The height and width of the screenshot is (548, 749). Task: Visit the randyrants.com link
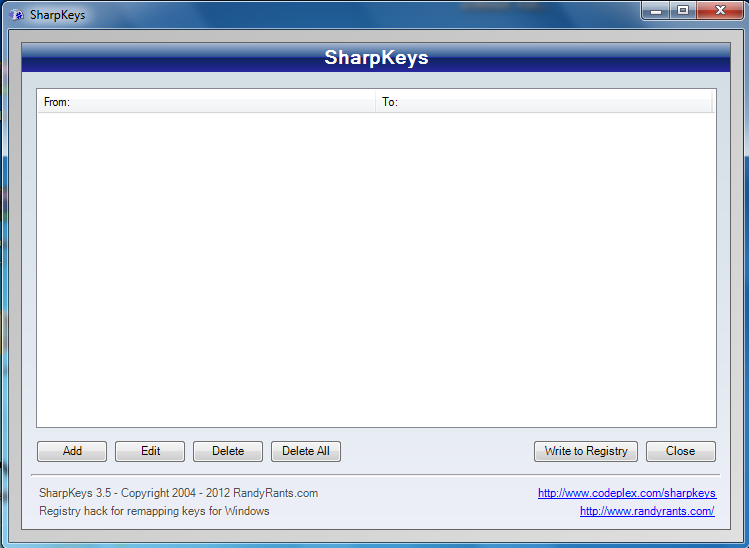[x=647, y=511]
